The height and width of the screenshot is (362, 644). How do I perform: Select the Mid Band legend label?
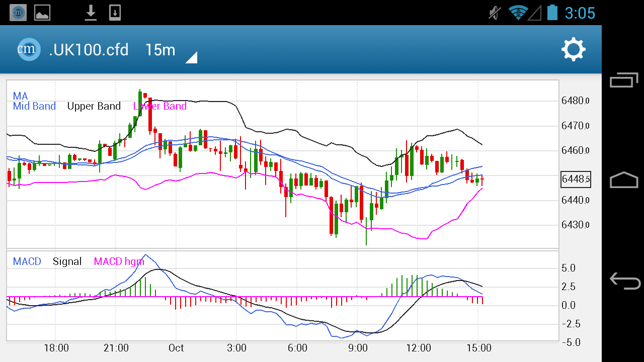[x=34, y=106]
